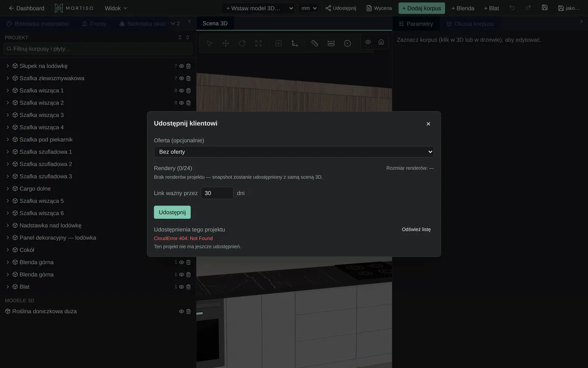Collapse all tree items in PROJEKT
Viewport: 588px width, 368px height.
(x=180, y=37)
